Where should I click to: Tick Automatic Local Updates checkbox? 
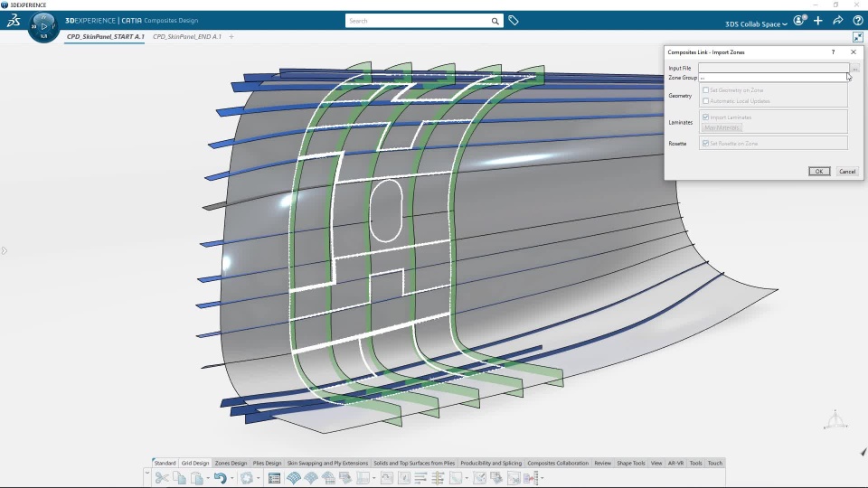(706, 101)
